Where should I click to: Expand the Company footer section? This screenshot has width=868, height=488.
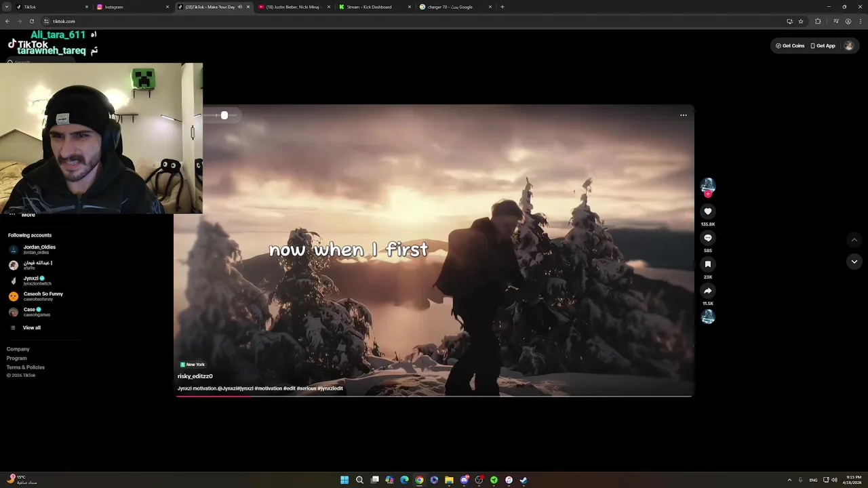pos(18,349)
